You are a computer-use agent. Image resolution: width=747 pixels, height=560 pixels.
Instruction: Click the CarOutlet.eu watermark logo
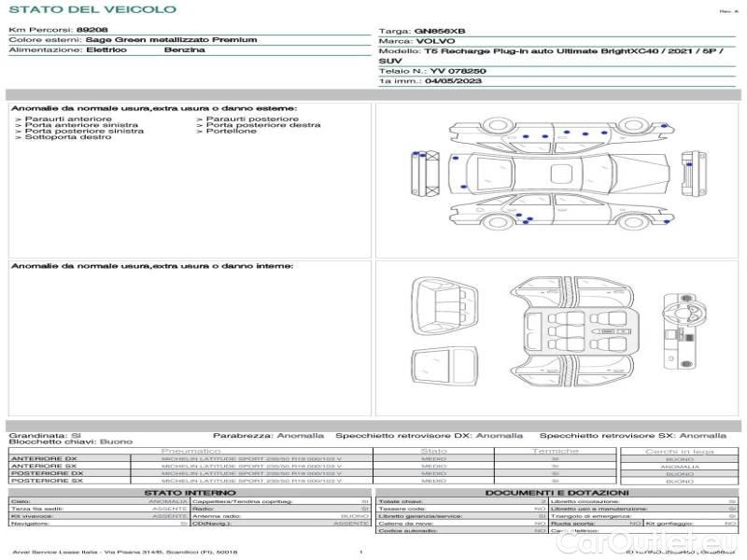coord(645,541)
